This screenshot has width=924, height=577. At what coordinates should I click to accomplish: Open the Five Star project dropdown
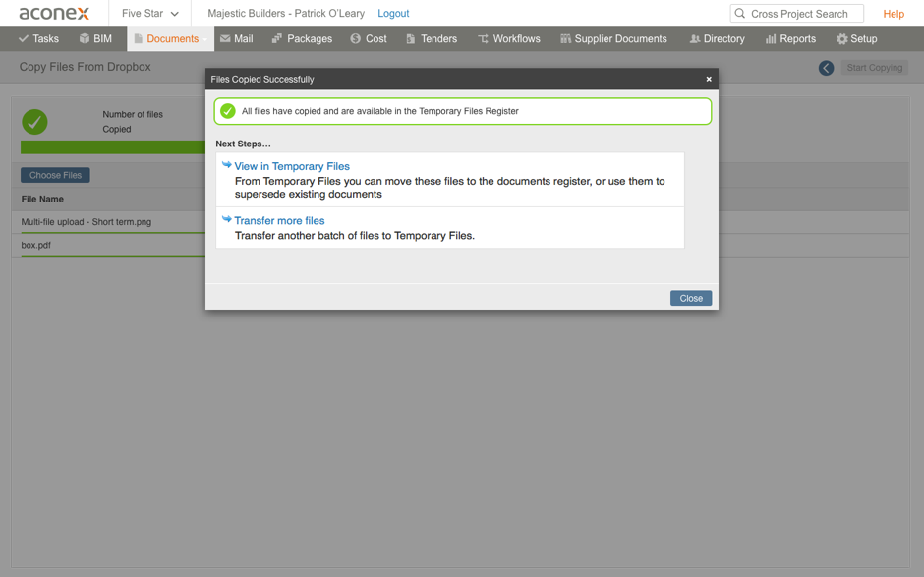point(149,13)
